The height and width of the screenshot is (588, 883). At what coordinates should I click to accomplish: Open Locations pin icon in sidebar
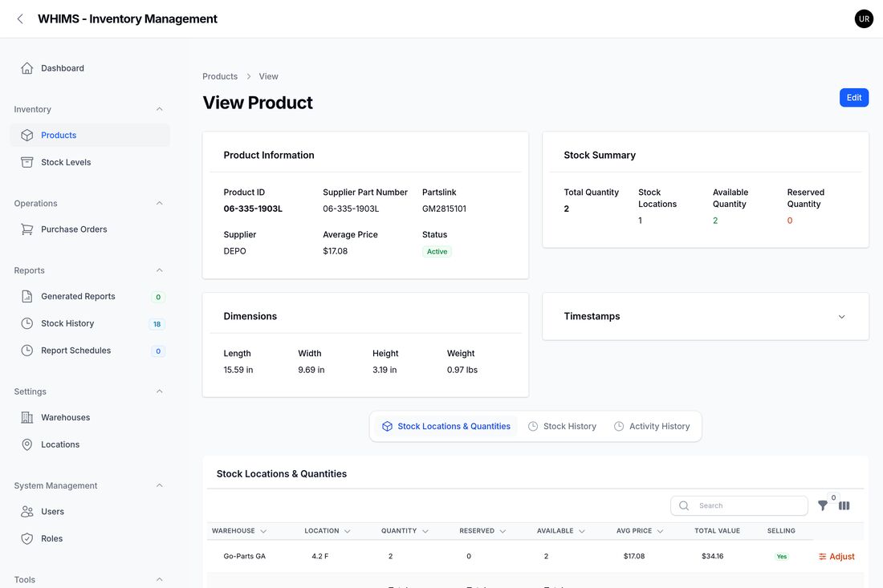point(26,444)
